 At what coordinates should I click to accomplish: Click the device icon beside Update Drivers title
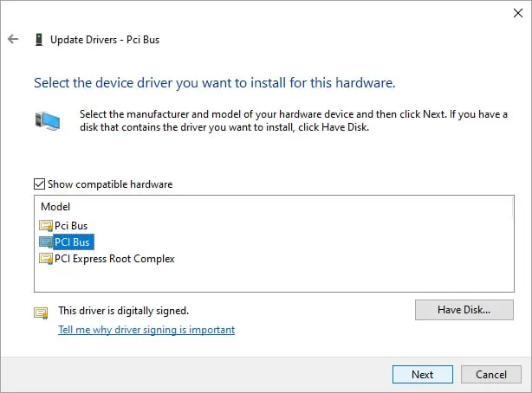[38, 40]
